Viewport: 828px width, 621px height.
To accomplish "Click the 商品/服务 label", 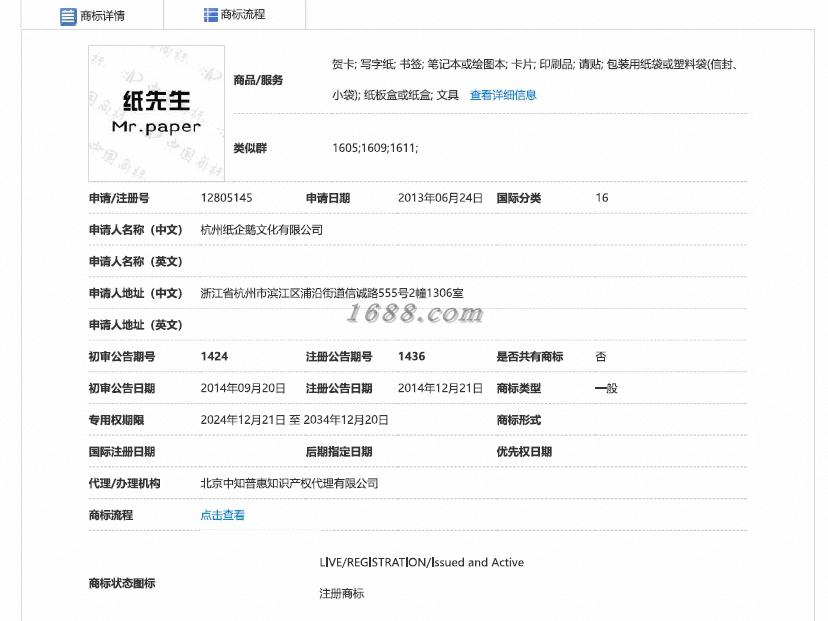I will point(258,80).
